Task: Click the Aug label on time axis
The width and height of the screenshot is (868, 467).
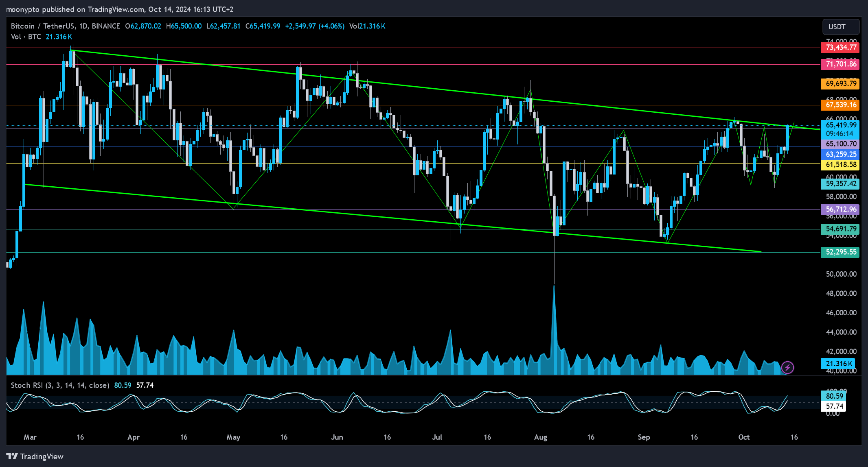Action: point(541,437)
